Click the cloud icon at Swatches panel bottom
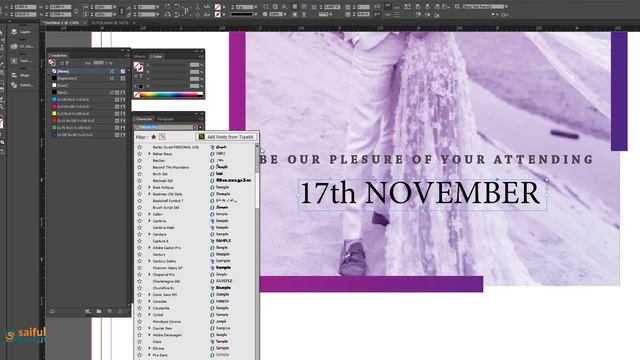The image size is (640, 360). (52, 311)
